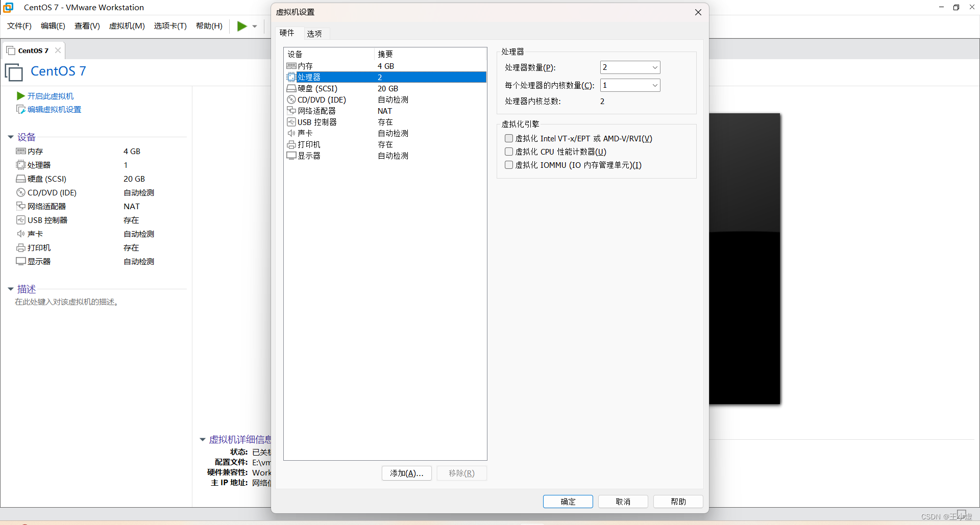980x525 pixels.
Task: Click the 4 GB summary value in the settings dialog
Action: tap(386, 66)
